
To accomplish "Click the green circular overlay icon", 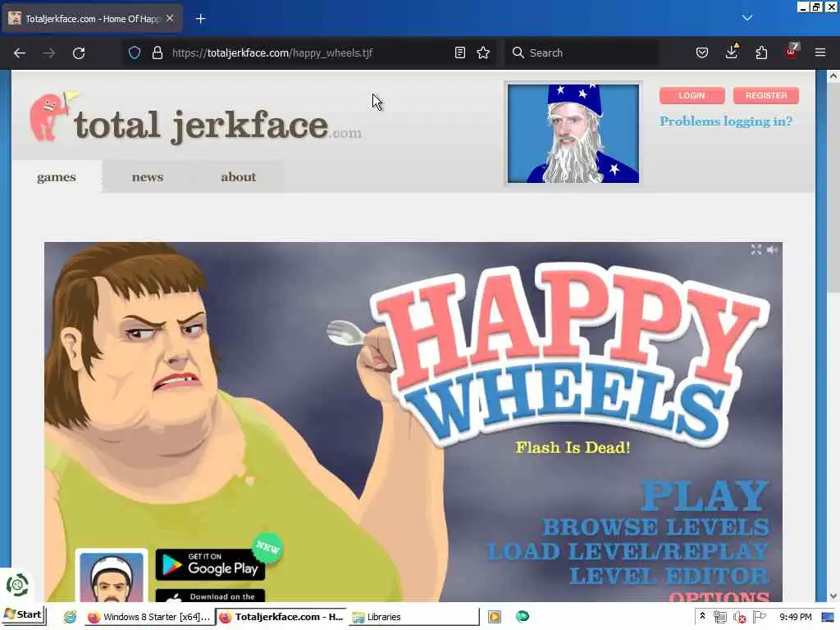I will click(x=16, y=585).
